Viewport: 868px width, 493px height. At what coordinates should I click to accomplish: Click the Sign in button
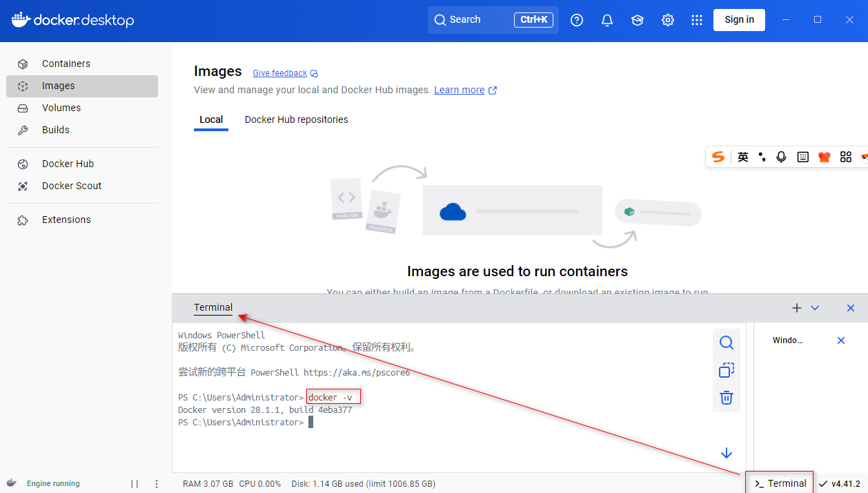click(x=739, y=19)
